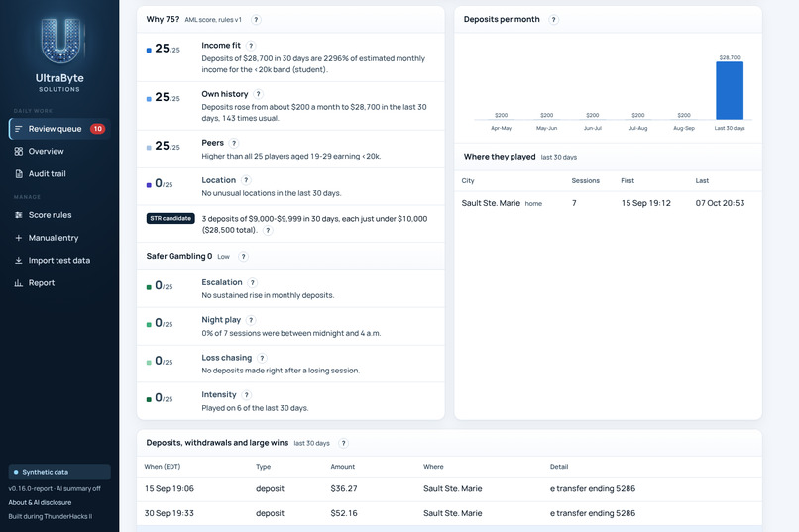Image resolution: width=799 pixels, height=532 pixels.
Task: Click the UltraByte Solutions logo
Action: pyautogui.click(x=59, y=54)
